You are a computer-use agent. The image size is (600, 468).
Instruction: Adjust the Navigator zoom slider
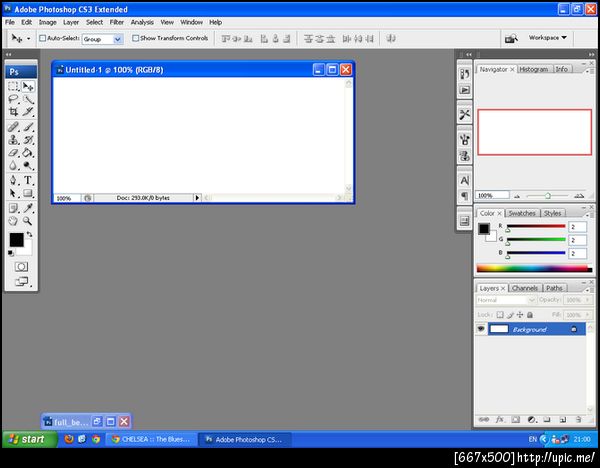pyautogui.click(x=548, y=196)
